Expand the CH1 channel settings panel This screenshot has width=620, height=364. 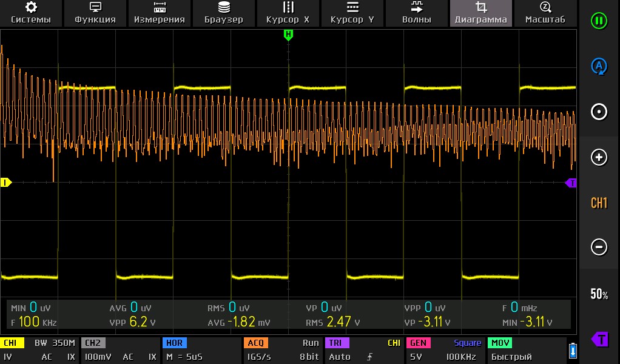pos(39,350)
